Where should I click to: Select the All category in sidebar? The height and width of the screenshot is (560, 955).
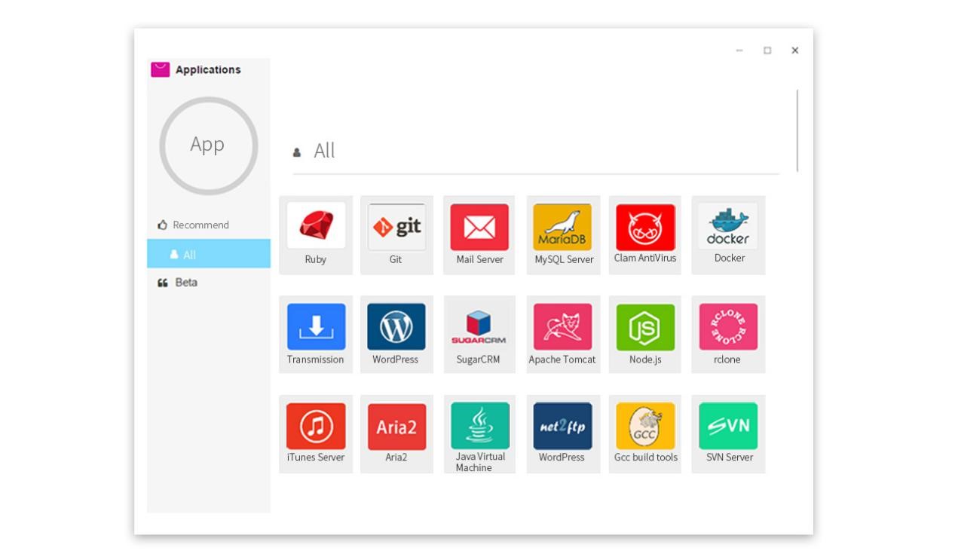pyautogui.click(x=209, y=254)
